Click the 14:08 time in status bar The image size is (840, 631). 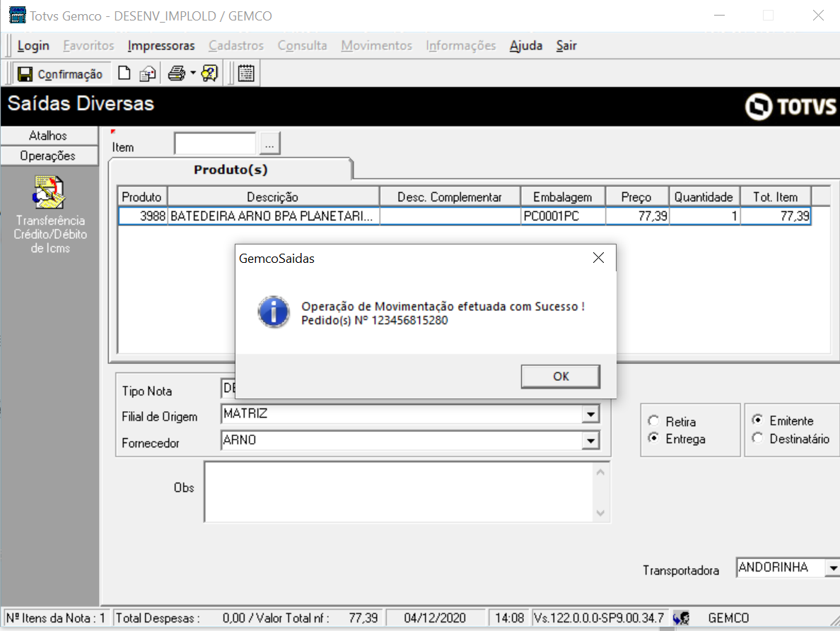tap(509, 618)
